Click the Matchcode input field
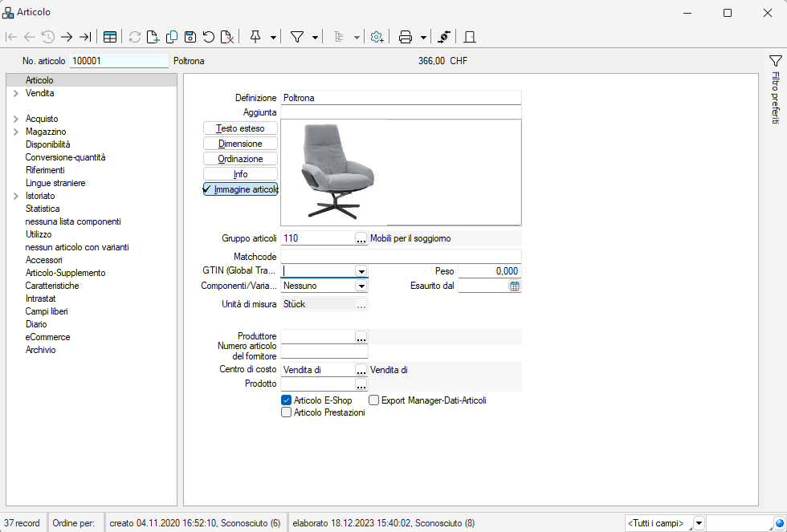Screen dimensions: 787x532 (x=401, y=257)
